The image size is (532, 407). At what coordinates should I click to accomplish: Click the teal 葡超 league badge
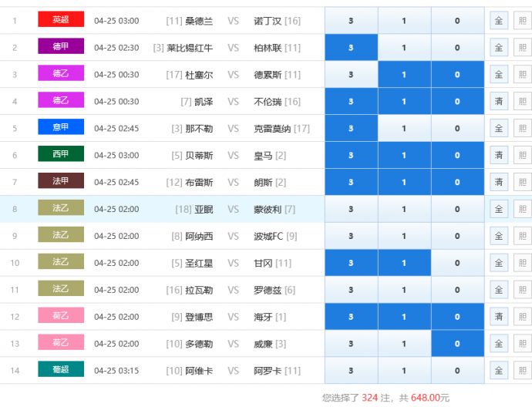click(x=61, y=370)
